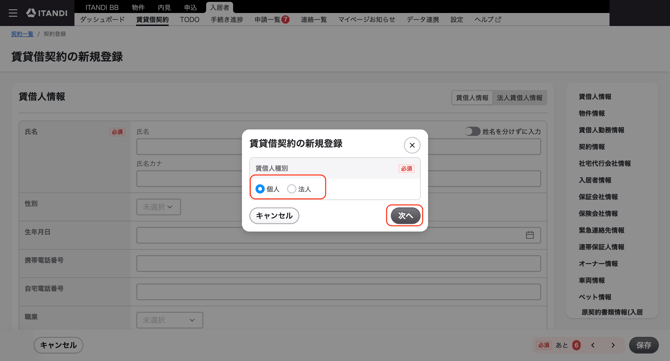Jump to 社宅代行会社情報 in side navigation
Screen dimensions: 670x361
[x=605, y=163]
